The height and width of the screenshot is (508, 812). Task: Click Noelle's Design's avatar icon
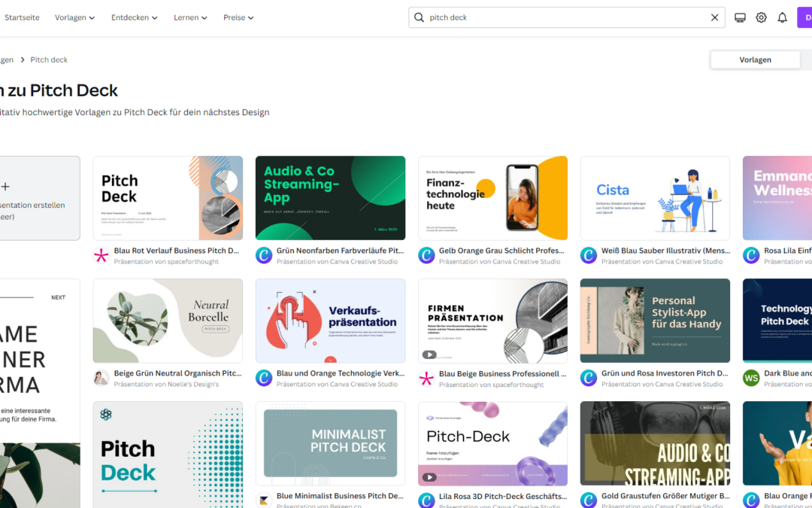click(101, 378)
